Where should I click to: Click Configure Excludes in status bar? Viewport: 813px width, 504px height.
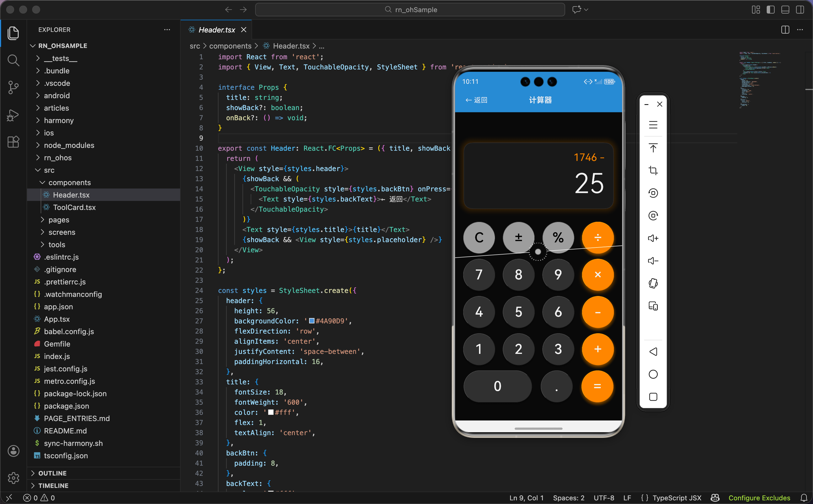point(759,498)
